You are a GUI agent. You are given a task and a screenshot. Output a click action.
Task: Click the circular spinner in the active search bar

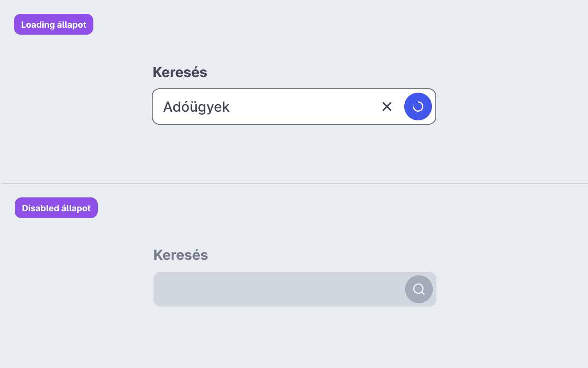[418, 107]
